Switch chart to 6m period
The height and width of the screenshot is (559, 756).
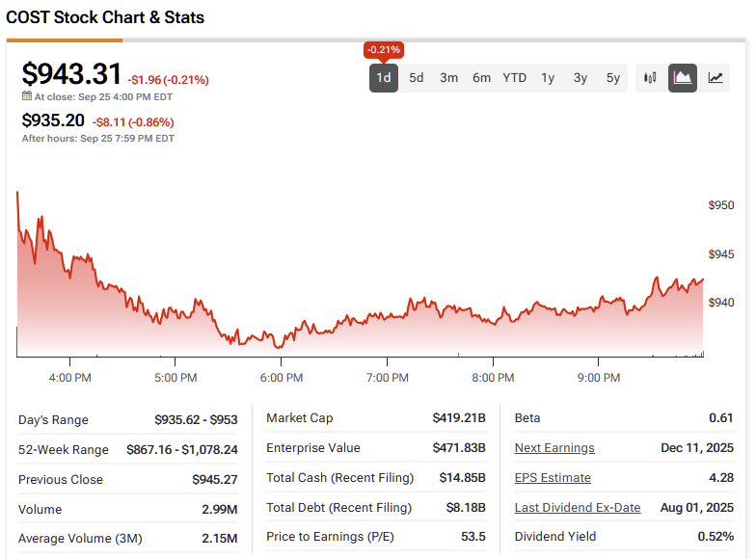tap(481, 78)
